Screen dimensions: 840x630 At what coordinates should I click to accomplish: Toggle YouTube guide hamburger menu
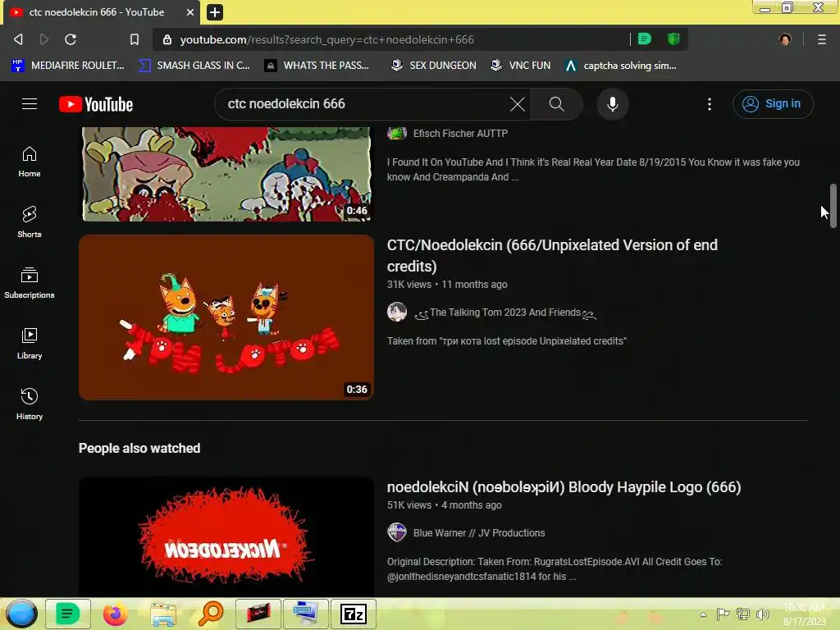[x=30, y=104]
